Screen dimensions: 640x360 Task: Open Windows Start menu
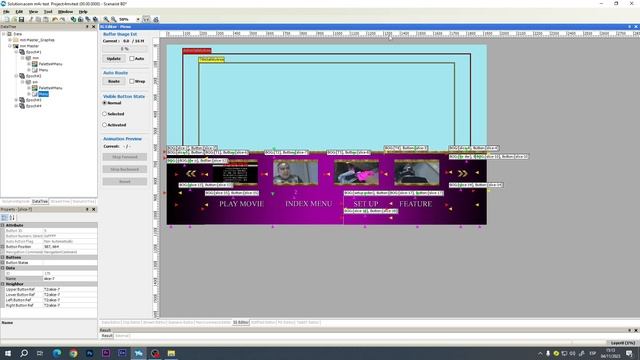[8, 353]
